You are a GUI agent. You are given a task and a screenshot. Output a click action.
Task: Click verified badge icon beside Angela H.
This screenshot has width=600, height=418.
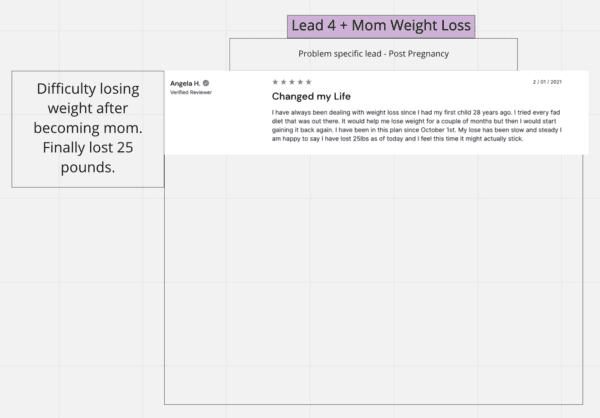pos(206,83)
